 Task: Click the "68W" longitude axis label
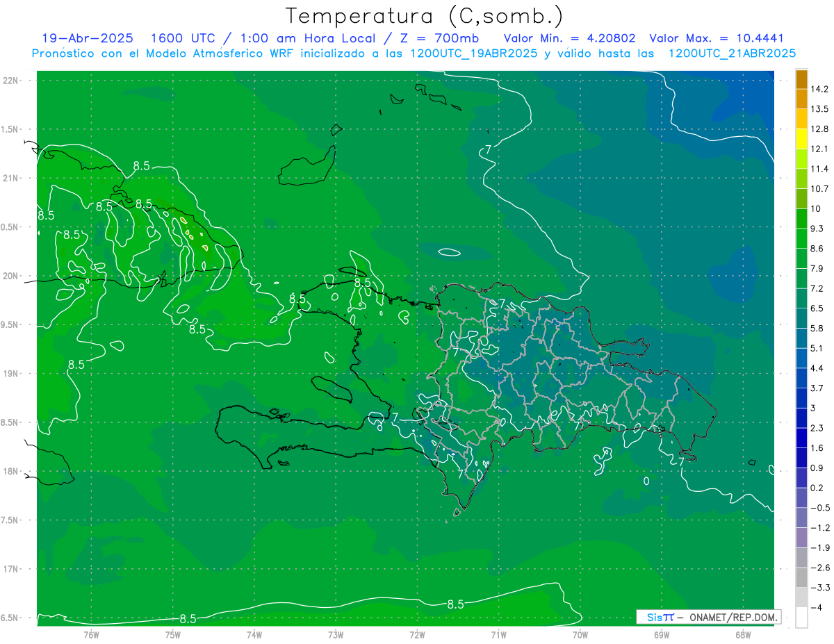pyautogui.click(x=743, y=634)
